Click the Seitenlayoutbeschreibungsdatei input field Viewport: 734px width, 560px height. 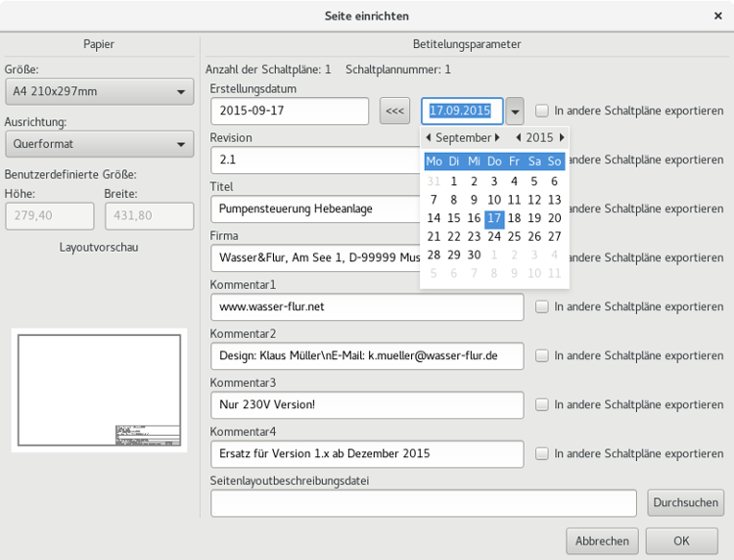[423, 502]
